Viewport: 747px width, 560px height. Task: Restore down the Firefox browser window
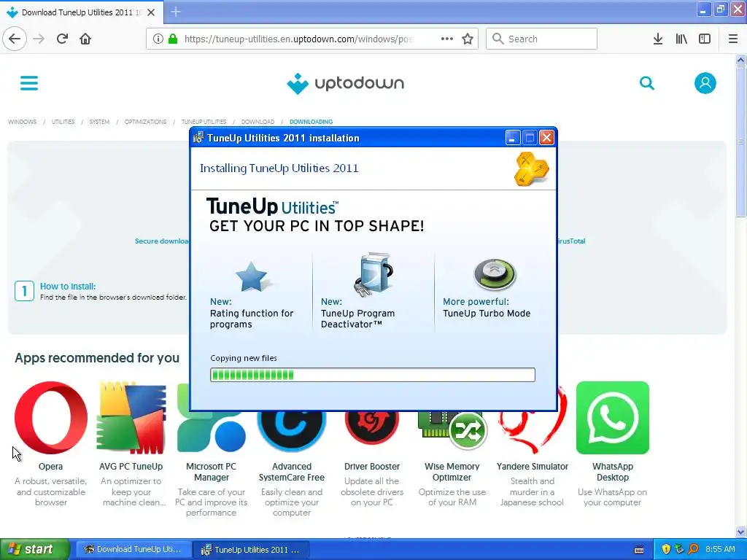721,9
